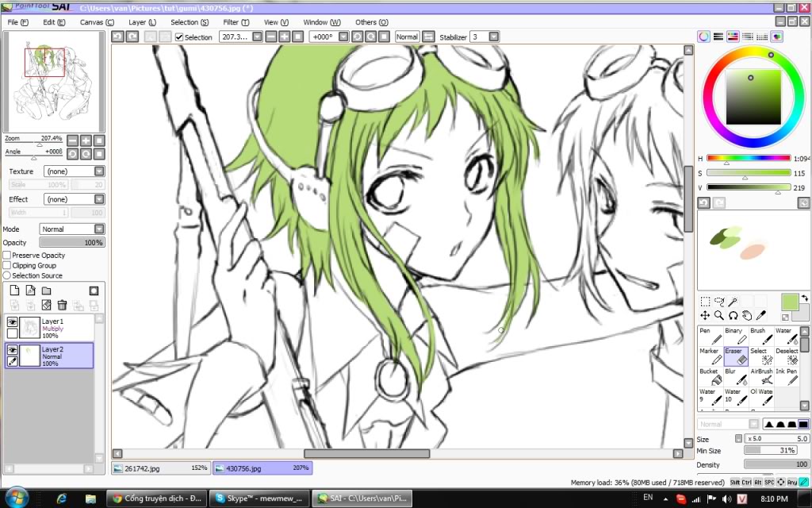Open the rotation angle dropdown in toolbar
This screenshot has width=812, height=508.
click(x=343, y=37)
